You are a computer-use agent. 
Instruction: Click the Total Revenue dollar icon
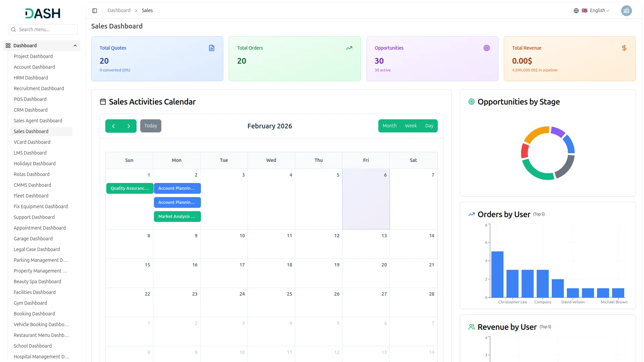624,48
